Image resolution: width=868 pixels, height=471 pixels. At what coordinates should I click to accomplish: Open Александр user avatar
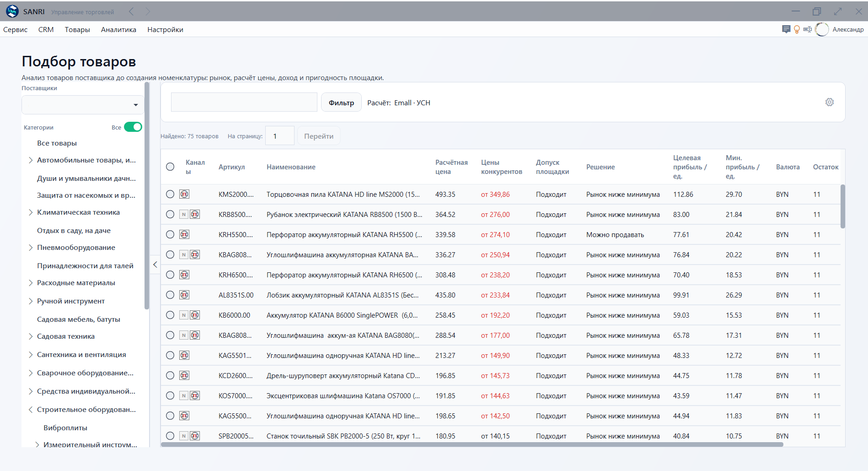click(822, 29)
